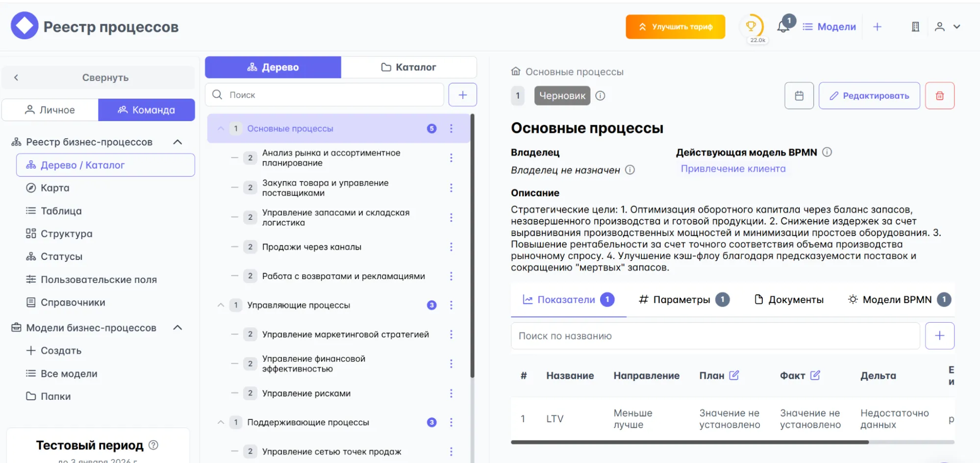Click the building icon near the profile

pyautogui.click(x=915, y=26)
